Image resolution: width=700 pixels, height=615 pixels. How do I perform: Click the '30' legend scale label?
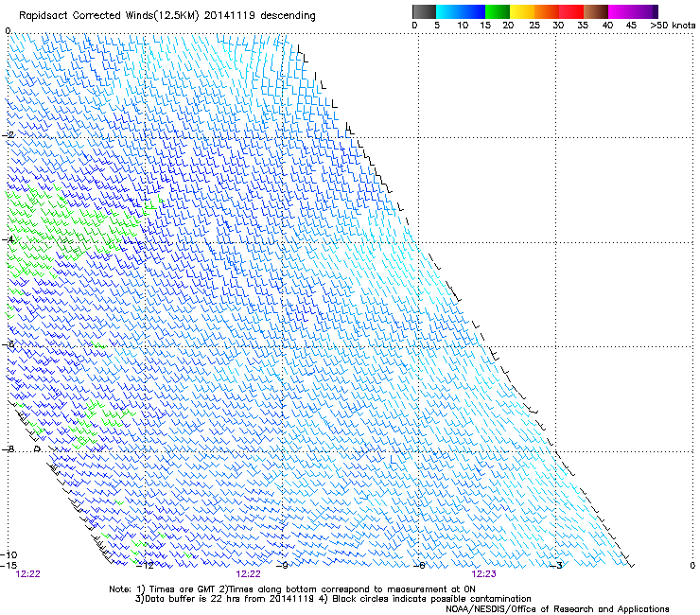558,26
